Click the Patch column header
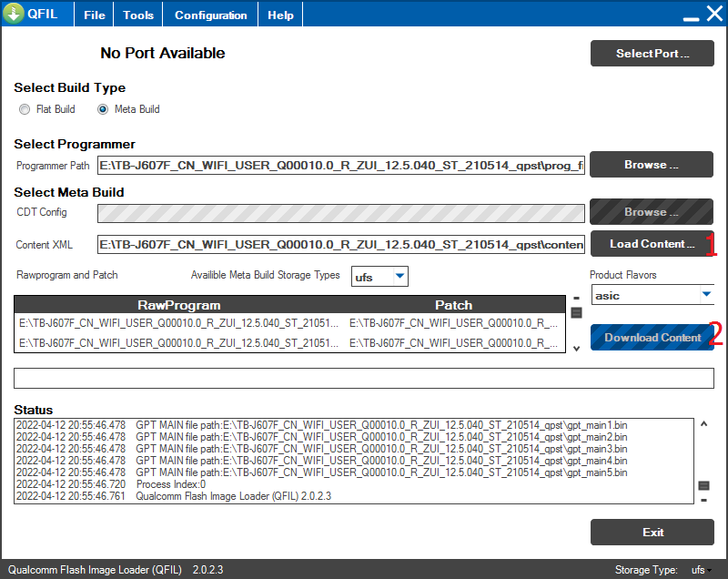This screenshot has height=579, width=728. [x=453, y=305]
